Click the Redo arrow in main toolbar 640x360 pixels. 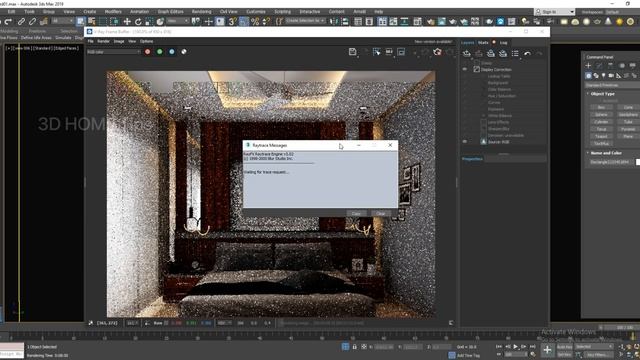tap(9, 21)
